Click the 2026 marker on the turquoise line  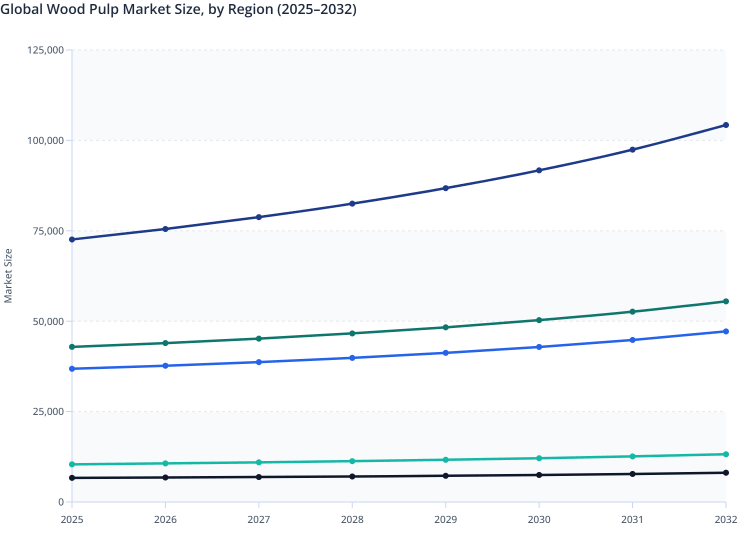click(x=165, y=463)
